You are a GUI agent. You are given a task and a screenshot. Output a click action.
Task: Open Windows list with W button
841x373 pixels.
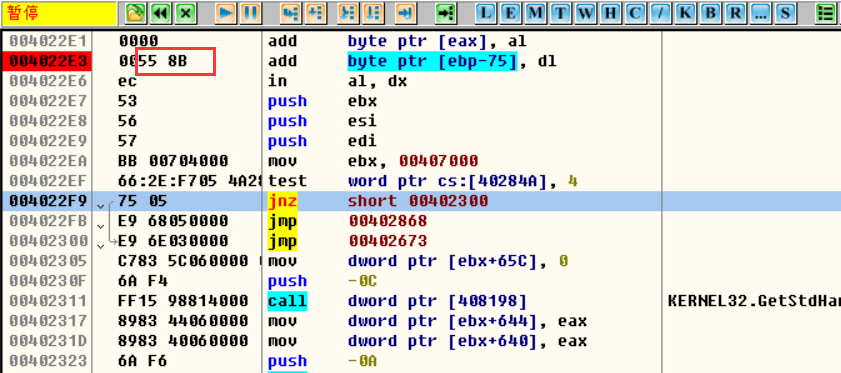[x=585, y=12]
